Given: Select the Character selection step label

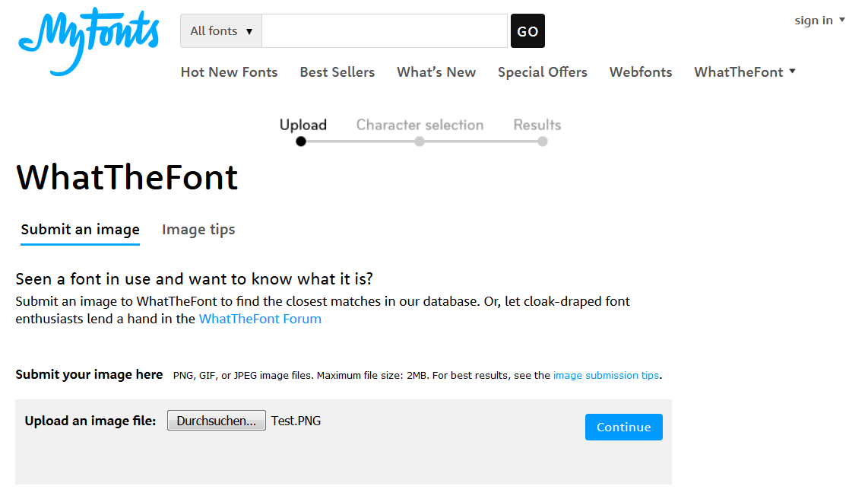Looking at the screenshot, I should tap(420, 125).
